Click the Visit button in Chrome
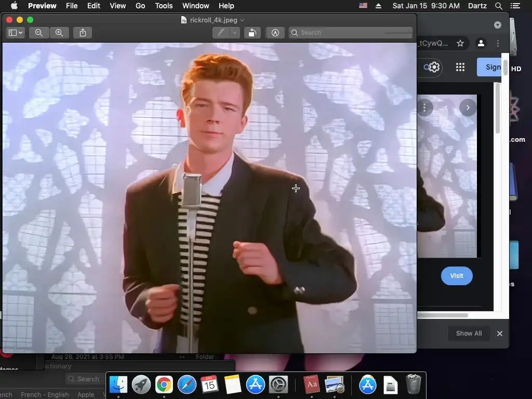 point(457,276)
